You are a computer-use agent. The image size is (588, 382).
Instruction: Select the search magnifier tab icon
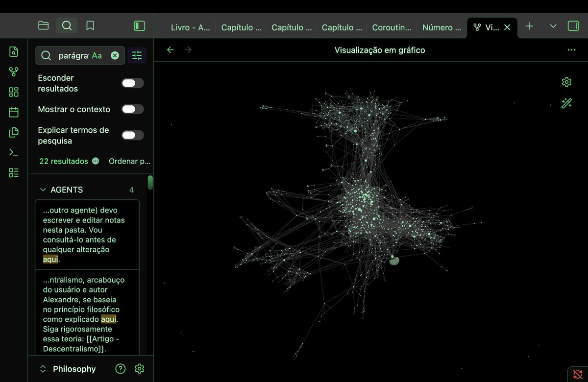67,25
